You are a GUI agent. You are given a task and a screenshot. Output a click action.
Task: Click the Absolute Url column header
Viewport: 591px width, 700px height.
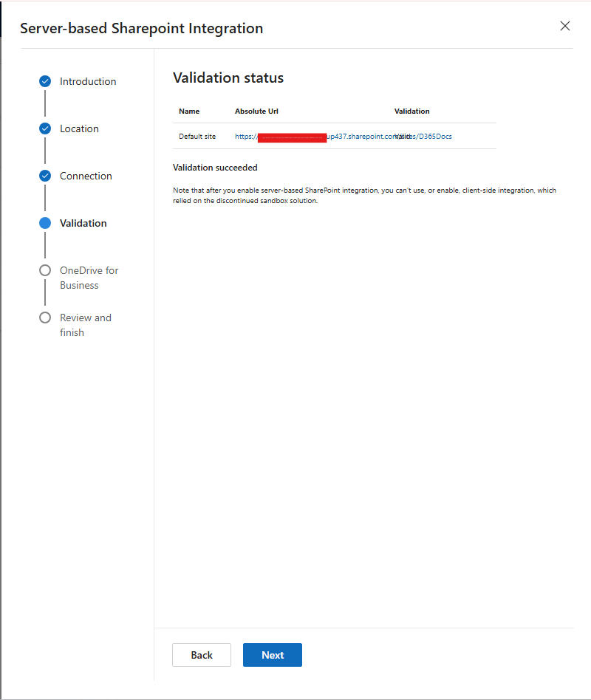(x=256, y=111)
